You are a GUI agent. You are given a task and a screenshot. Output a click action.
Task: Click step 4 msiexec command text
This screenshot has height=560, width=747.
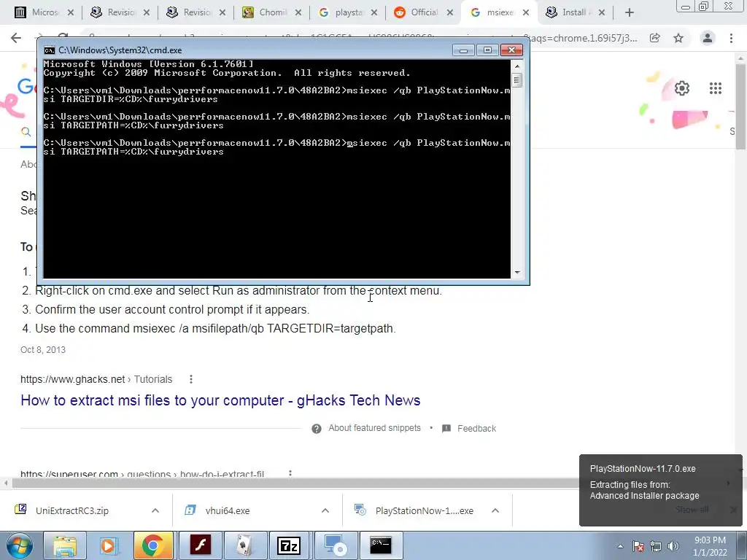215,329
